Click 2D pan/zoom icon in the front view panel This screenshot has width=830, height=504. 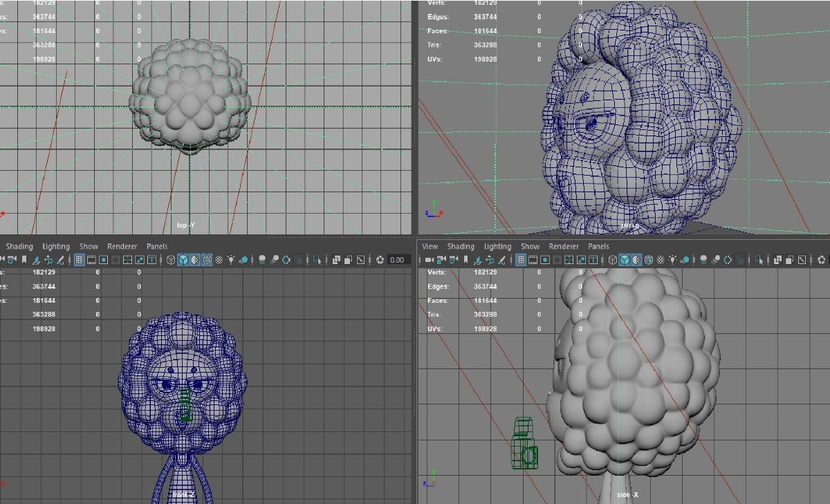[x=49, y=260]
